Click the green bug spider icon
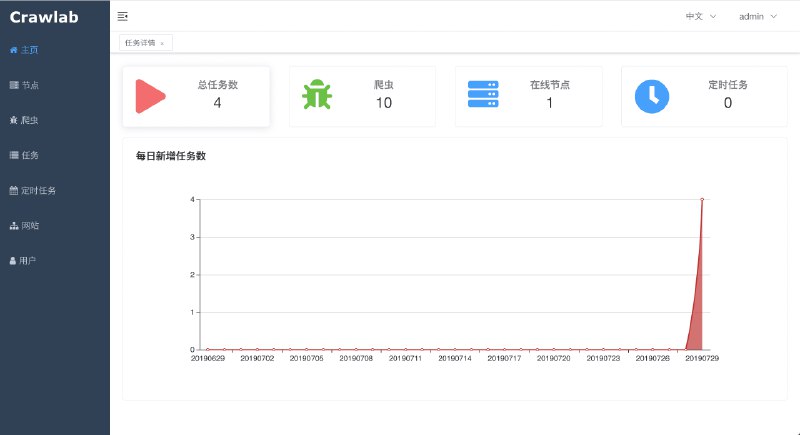800x435 pixels. [x=317, y=96]
